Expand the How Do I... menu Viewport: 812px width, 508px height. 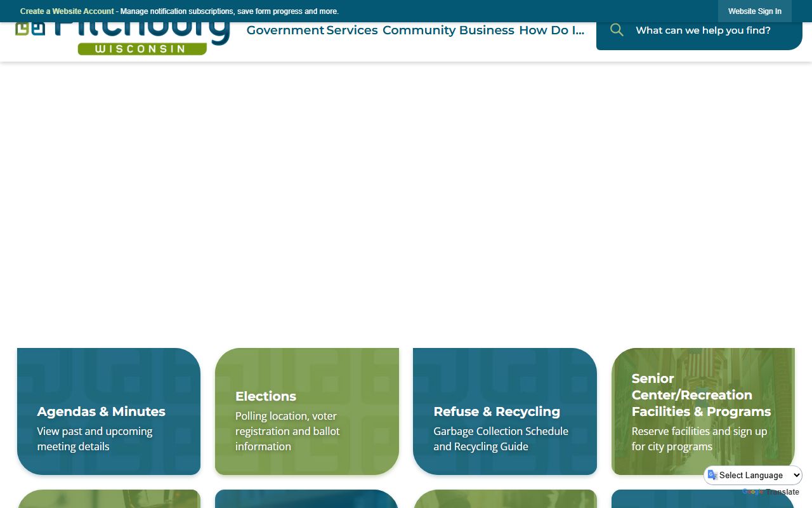551,30
